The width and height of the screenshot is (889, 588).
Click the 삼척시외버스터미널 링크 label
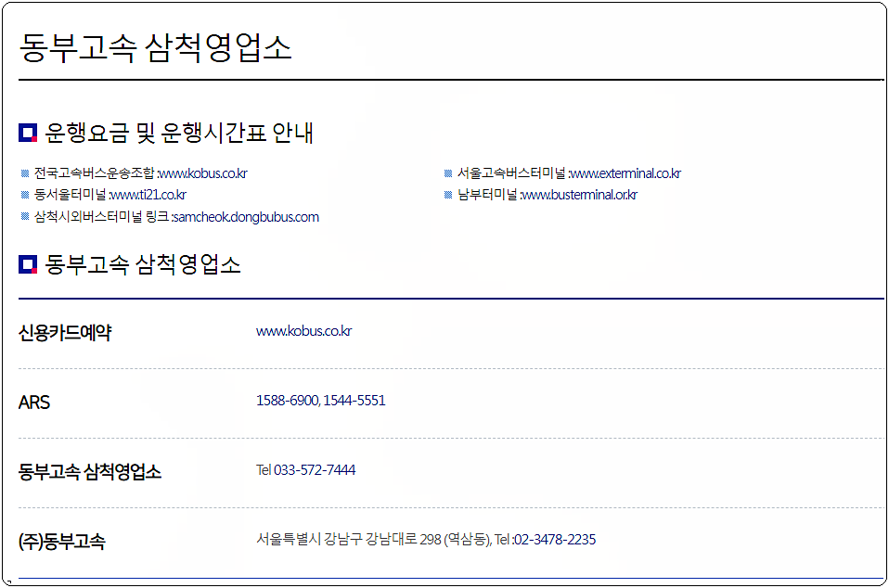tap(101, 217)
